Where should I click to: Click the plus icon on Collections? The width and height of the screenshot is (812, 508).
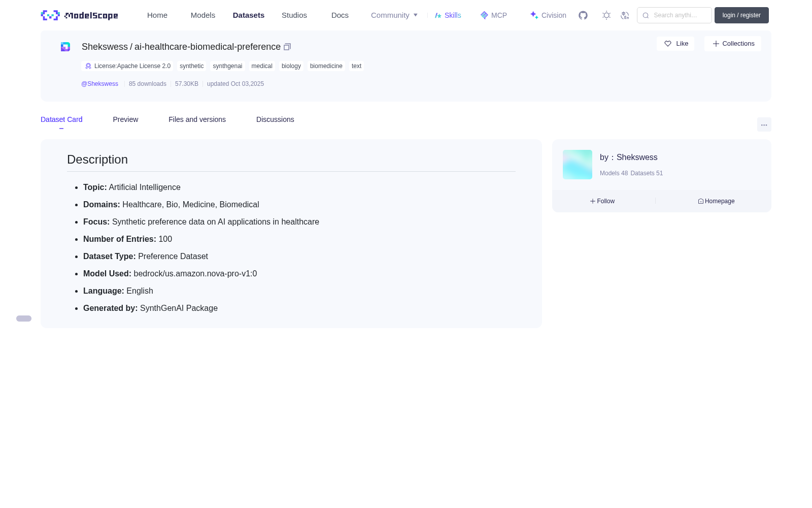pos(716,44)
